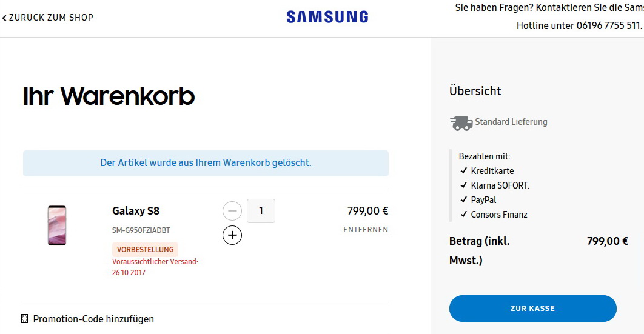Click the Kreditkarte checkmark icon
This screenshot has height=334, width=644.
tap(464, 171)
